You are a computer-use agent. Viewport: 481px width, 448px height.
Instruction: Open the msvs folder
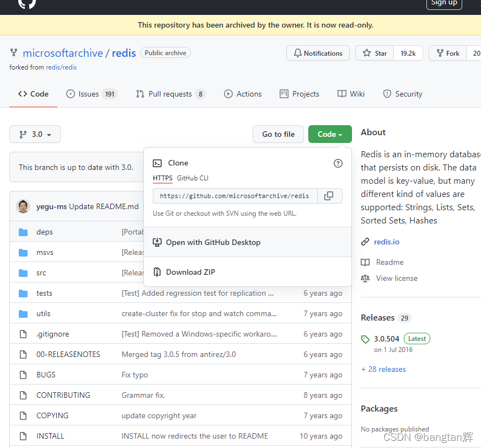(x=45, y=253)
